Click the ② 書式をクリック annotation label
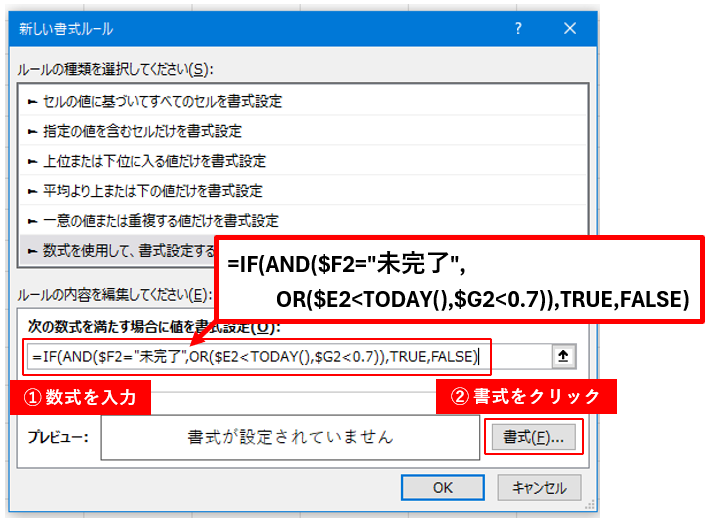Image resolution: width=714 pixels, height=522 pixels. (526, 397)
